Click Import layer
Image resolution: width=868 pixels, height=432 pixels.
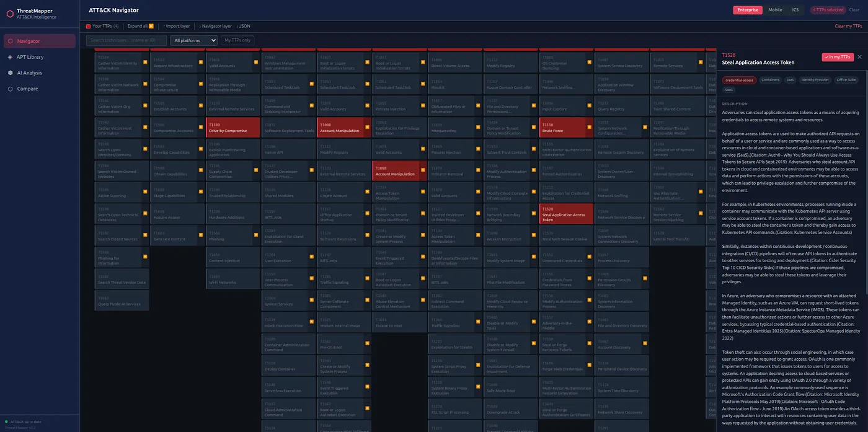pyautogui.click(x=177, y=26)
